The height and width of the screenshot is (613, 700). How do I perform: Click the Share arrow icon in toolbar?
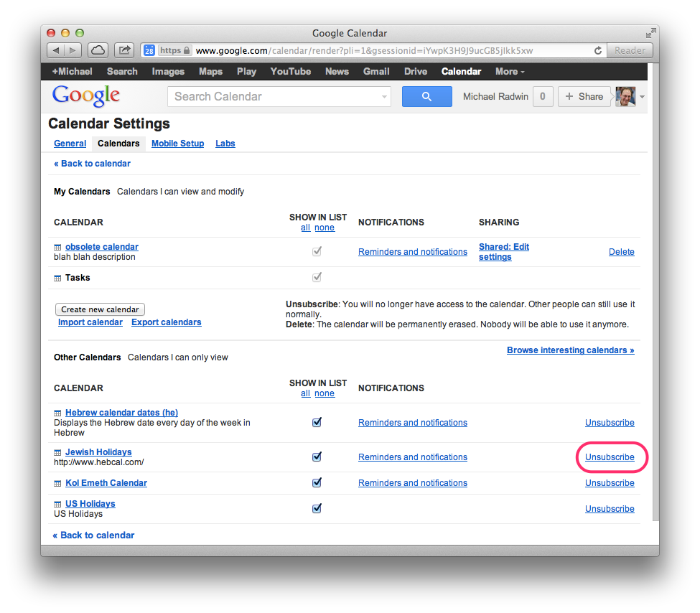[x=124, y=50]
